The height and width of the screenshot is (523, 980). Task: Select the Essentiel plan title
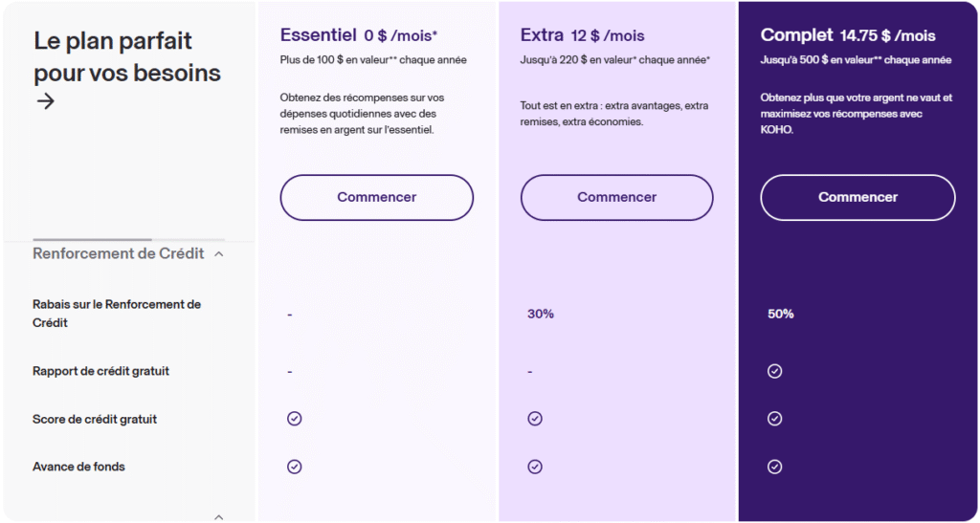point(317,35)
